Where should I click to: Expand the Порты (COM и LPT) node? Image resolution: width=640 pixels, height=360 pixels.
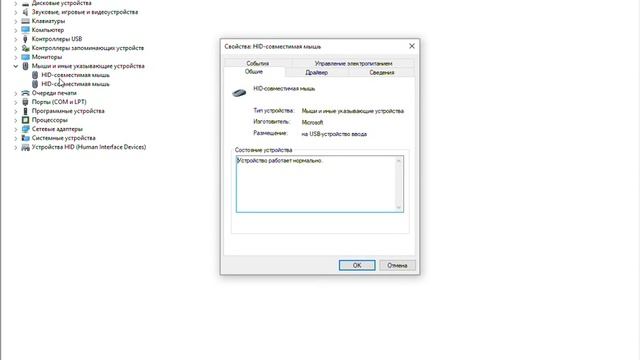click(x=16, y=102)
